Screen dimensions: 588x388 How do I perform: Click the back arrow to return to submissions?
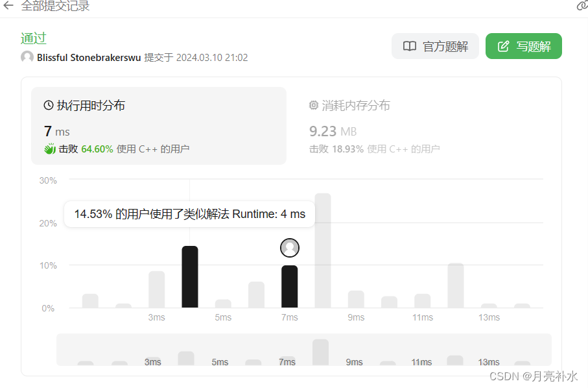click(x=9, y=6)
